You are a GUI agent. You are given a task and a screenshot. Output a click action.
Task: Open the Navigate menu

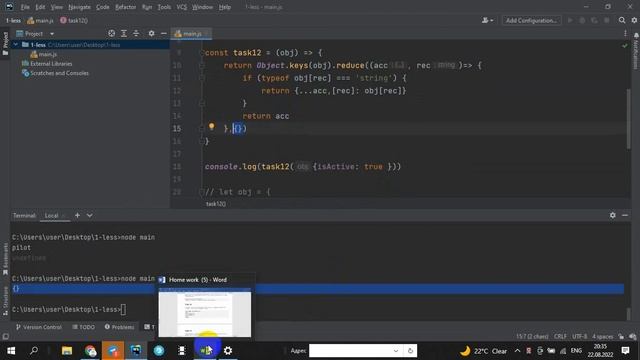click(79, 7)
